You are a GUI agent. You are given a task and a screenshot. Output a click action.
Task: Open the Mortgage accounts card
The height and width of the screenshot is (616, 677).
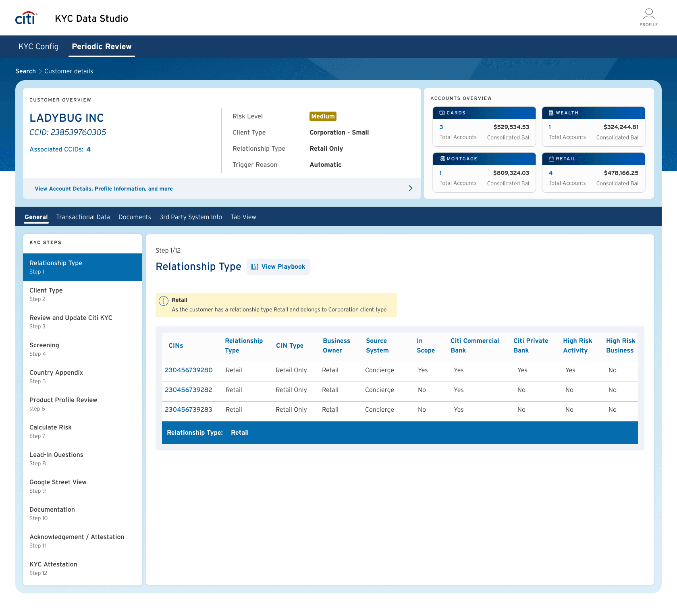484,172
